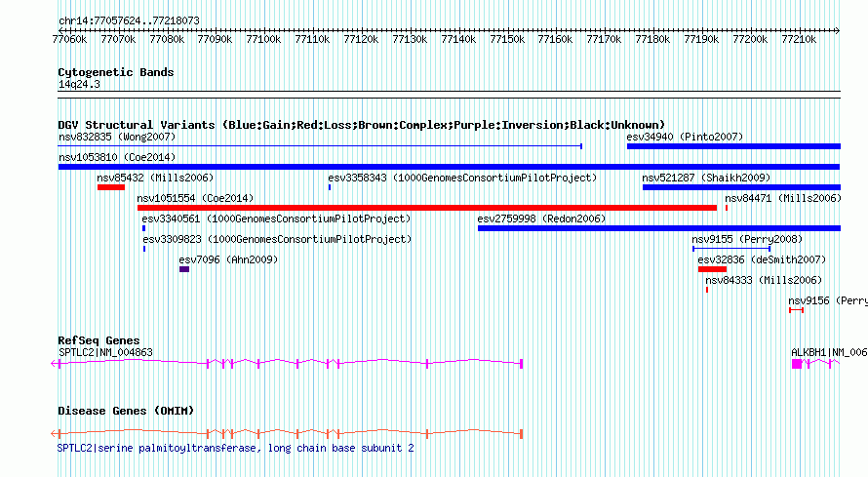The image size is (868, 477).
Task: Select the SPTLC2|NM_004863 RefSeq gene label
Action: pos(105,352)
